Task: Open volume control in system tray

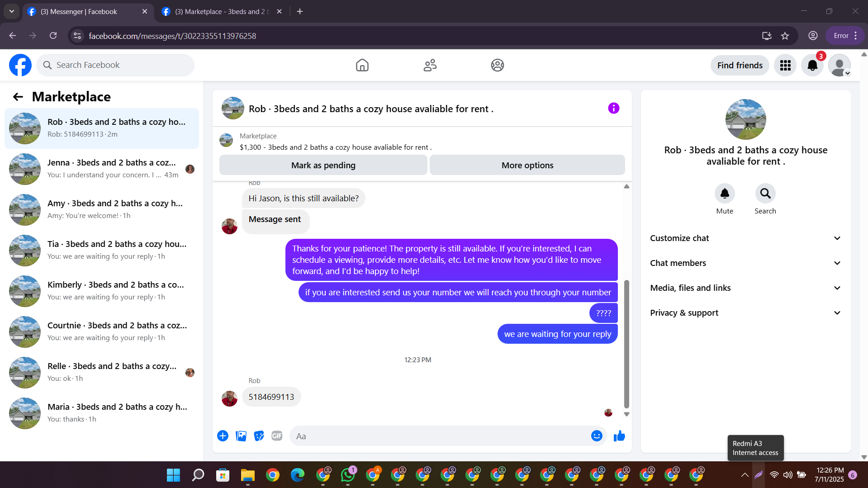Action: tap(787, 475)
